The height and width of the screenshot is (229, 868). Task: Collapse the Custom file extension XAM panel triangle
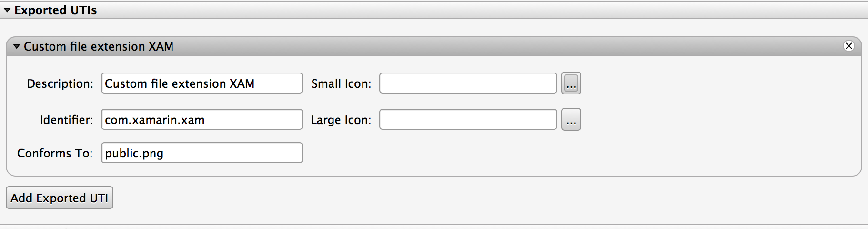(17, 46)
